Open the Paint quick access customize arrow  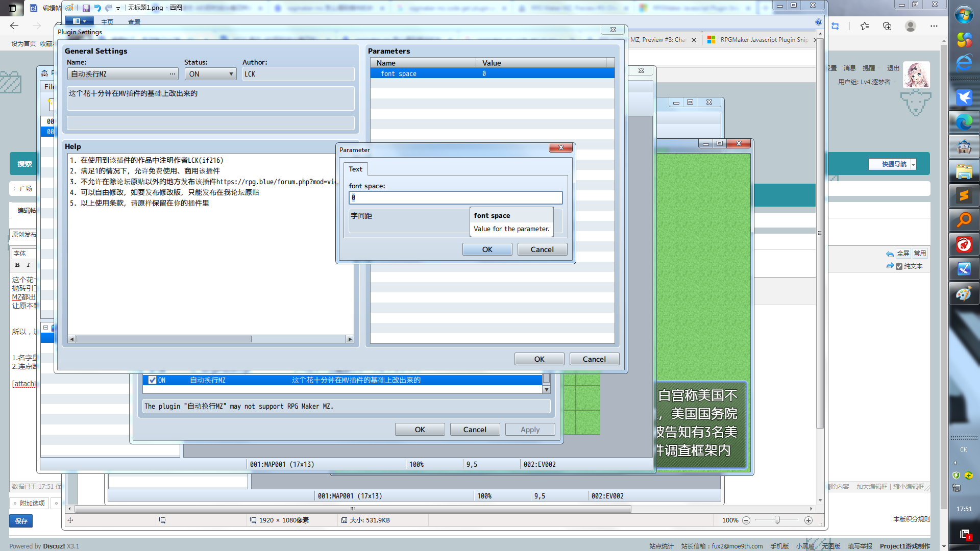118,8
